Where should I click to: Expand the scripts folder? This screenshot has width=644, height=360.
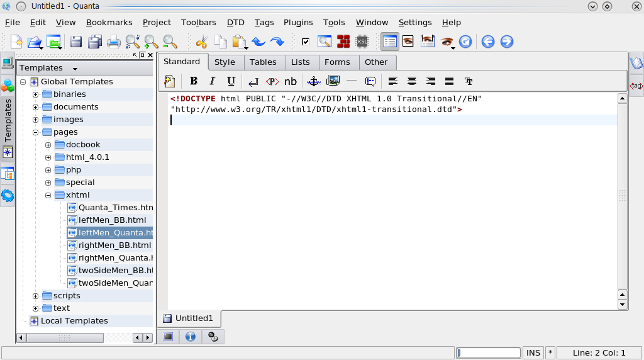tap(36, 296)
